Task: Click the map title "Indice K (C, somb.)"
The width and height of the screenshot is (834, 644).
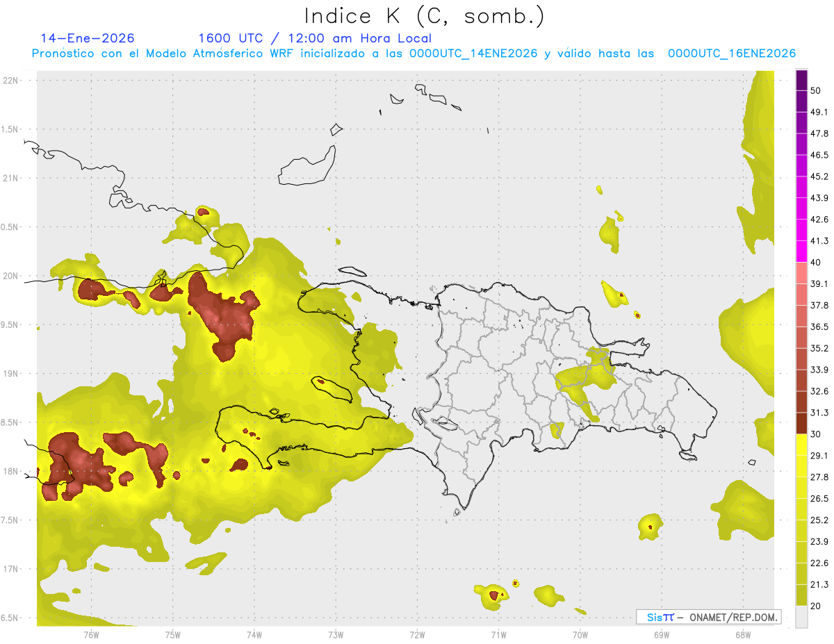Action: [425, 17]
